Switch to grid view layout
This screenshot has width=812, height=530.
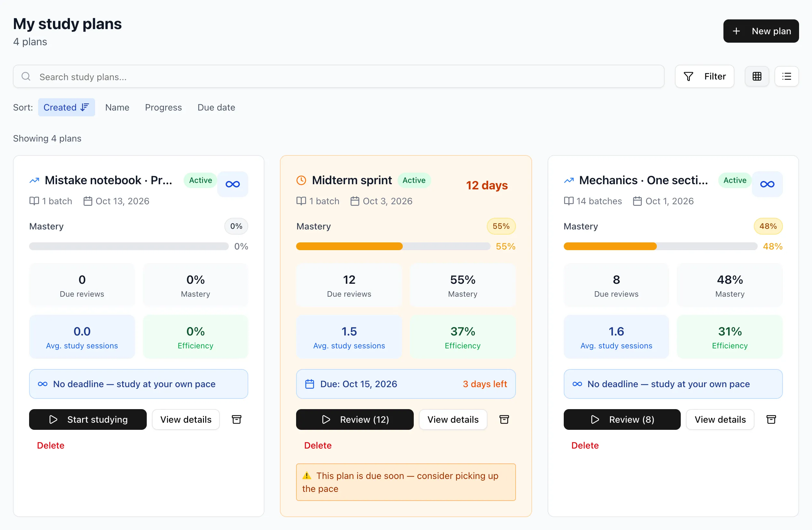click(757, 76)
